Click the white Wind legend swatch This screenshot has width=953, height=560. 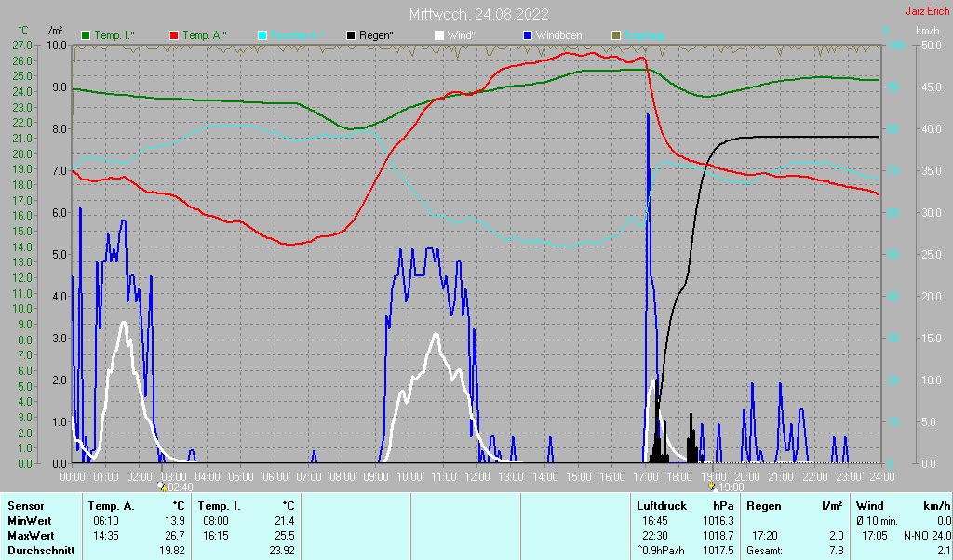point(439,35)
